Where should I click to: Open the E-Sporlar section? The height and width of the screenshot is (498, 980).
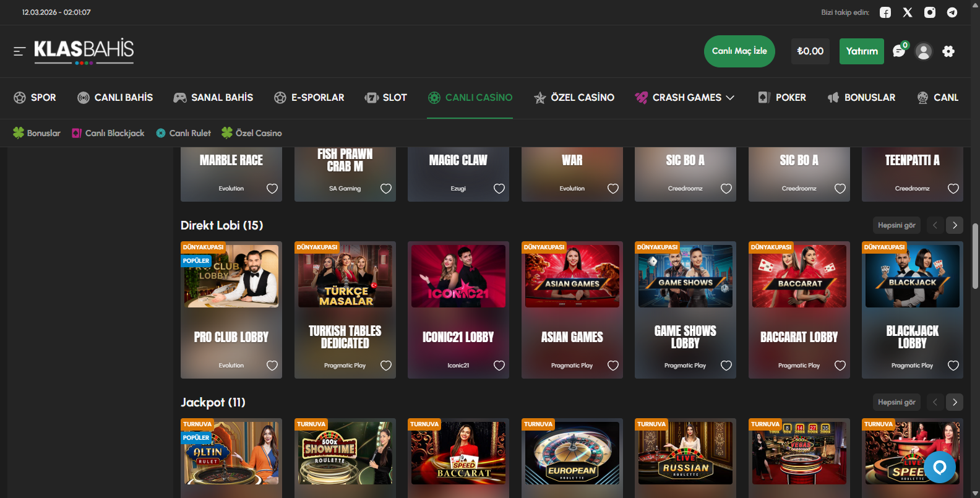tap(309, 98)
